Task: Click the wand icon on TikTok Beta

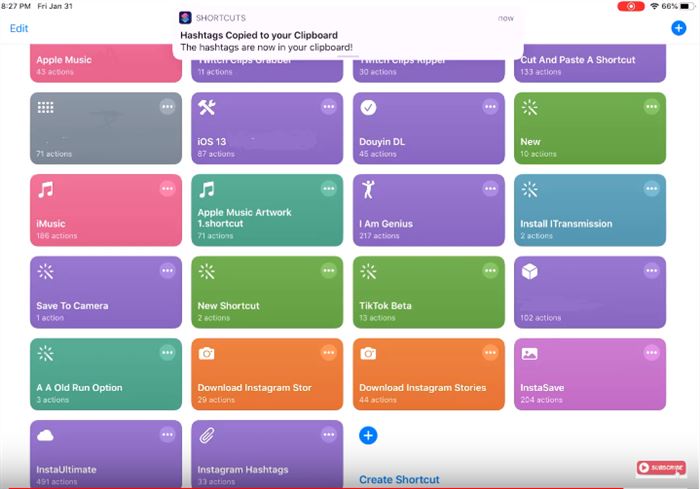Action: click(368, 271)
